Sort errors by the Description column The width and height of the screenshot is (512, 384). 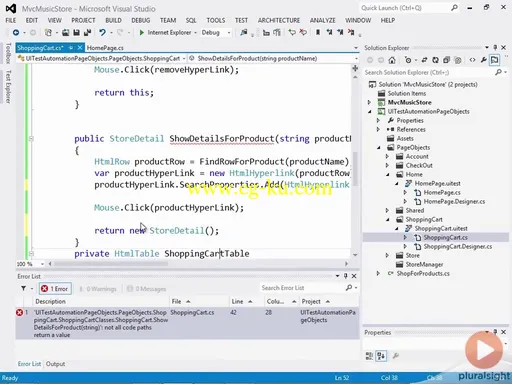[101, 301]
